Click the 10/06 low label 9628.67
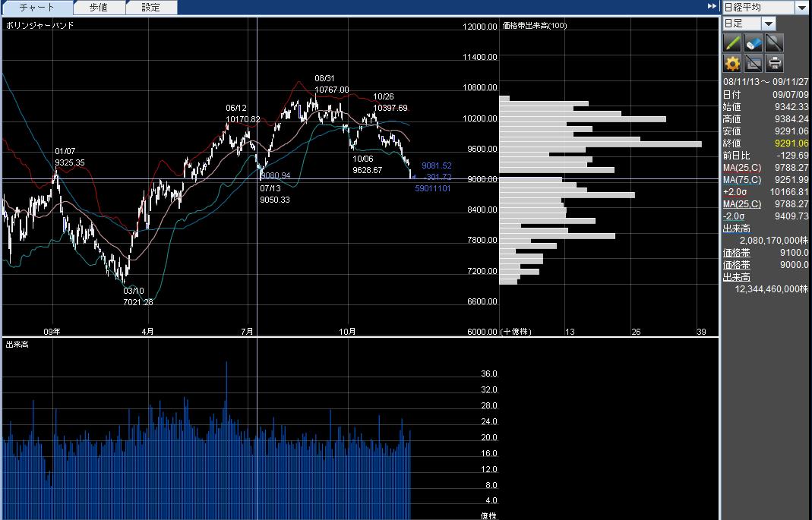This screenshot has width=812, height=520. click(x=367, y=170)
